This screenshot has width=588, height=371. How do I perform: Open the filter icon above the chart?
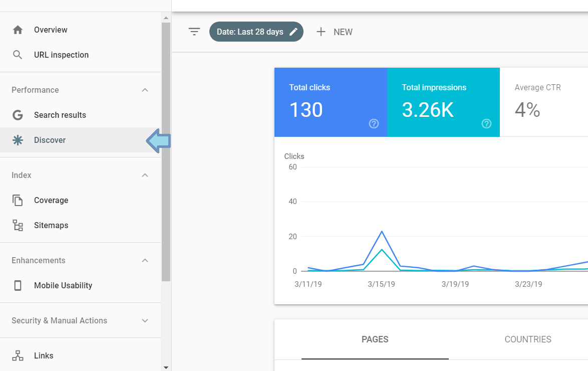coord(194,32)
